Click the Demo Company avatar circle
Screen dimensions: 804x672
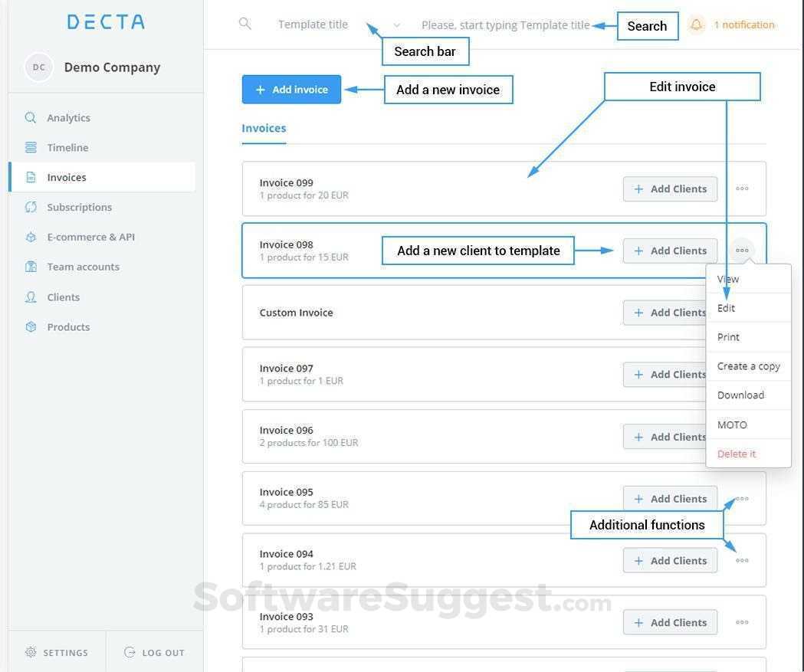click(39, 67)
